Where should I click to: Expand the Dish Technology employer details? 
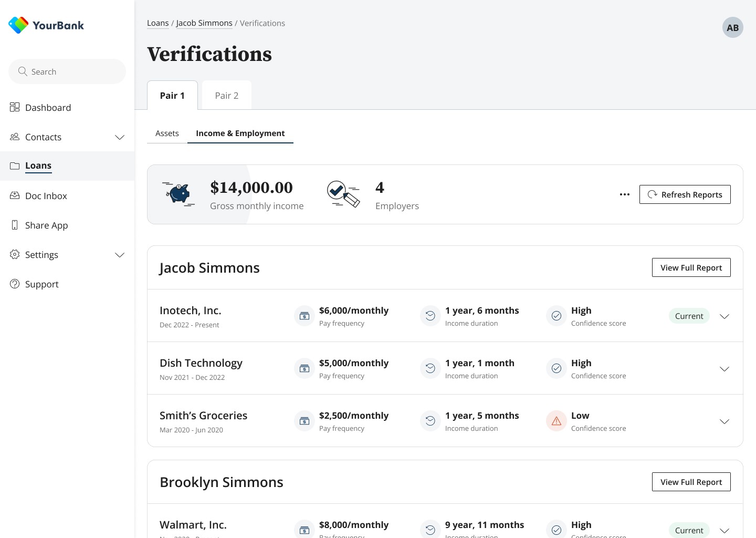tap(724, 369)
